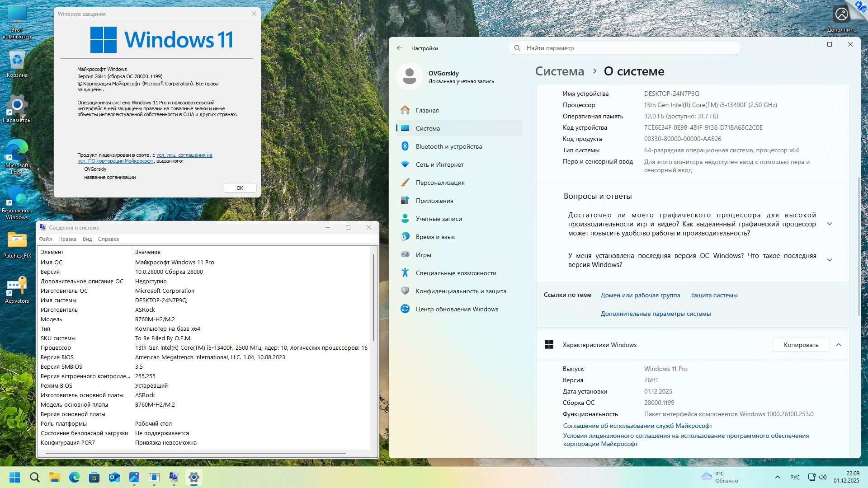Expand latest Windows version question

coord(830,260)
